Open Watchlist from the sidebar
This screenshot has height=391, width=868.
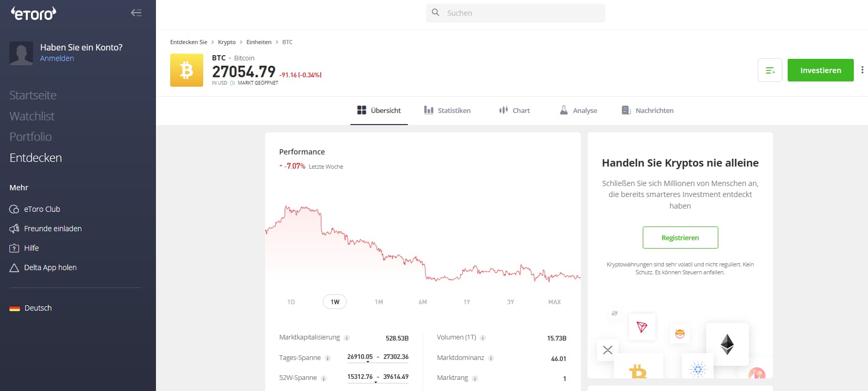[x=32, y=116]
